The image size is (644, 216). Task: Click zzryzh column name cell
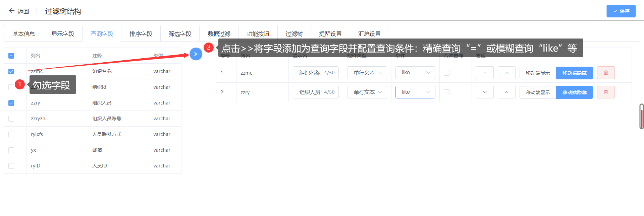click(57, 119)
